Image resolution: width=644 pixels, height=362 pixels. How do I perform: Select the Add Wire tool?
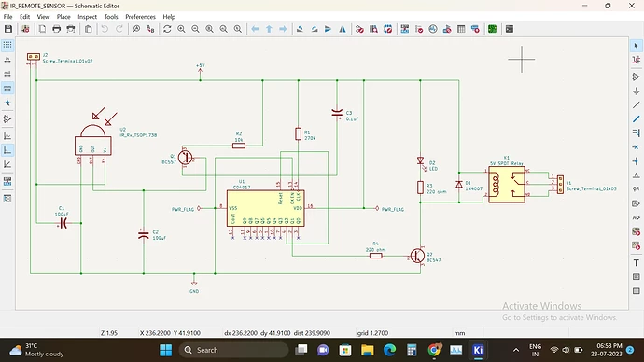[637, 105]
